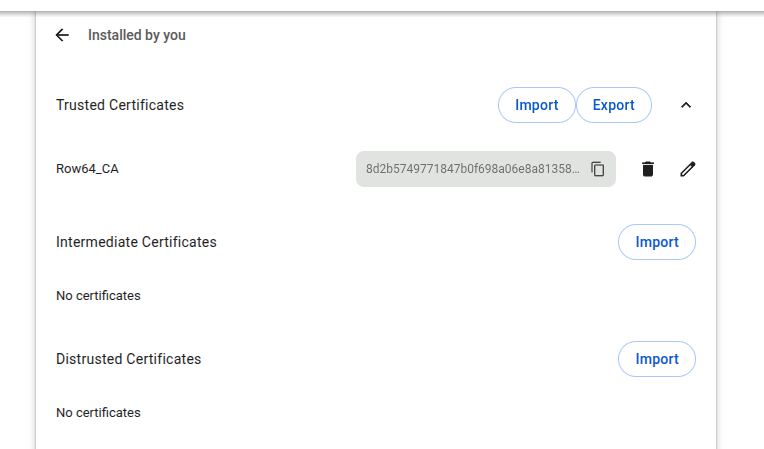
Task: Click "No certificates" under Intermediate Certificates
Action: coord(98,296)
